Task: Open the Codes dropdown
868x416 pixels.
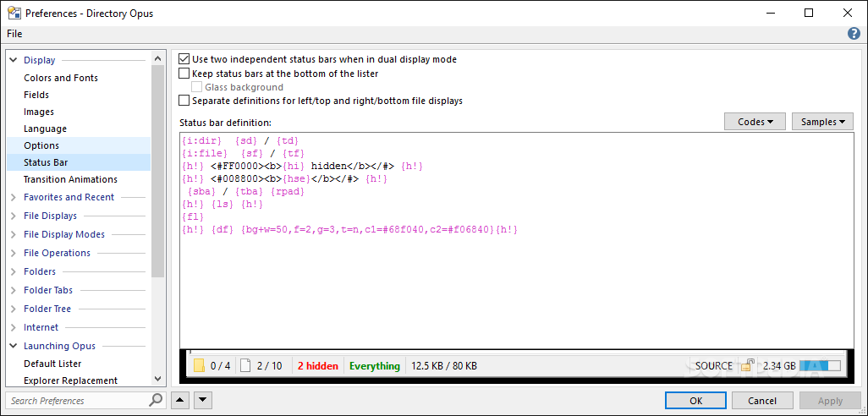Action: pyautogui.click(x=755, y=122)
